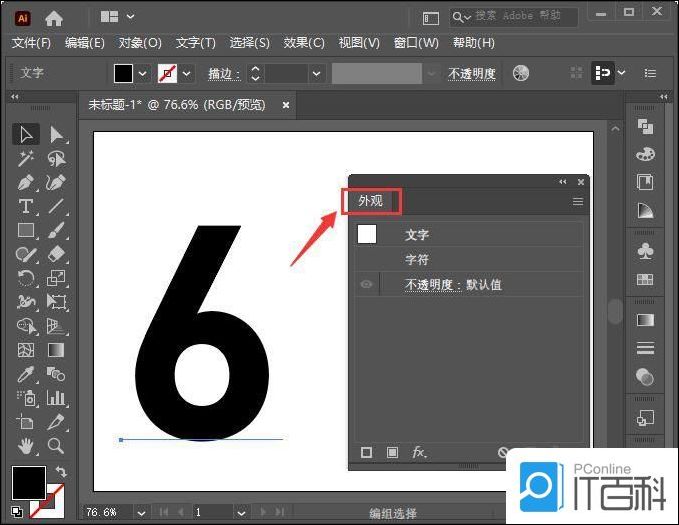
Task: Switch to the 外观 panel tab
Action: pyautogui.click(x=371, y=201)
